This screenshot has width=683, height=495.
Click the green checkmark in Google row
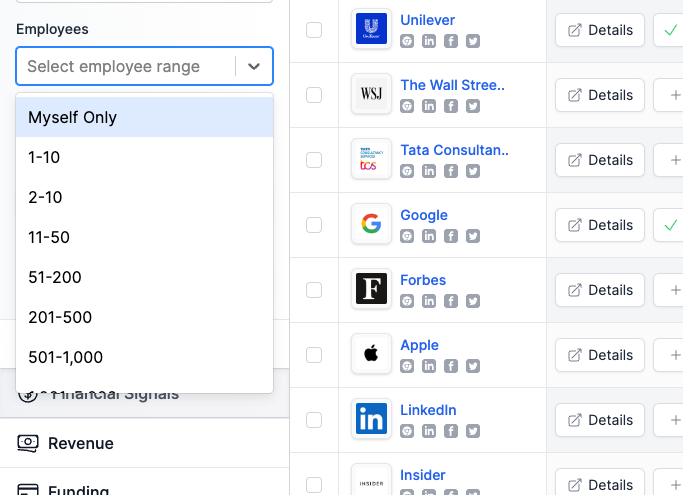click(670, 225)
